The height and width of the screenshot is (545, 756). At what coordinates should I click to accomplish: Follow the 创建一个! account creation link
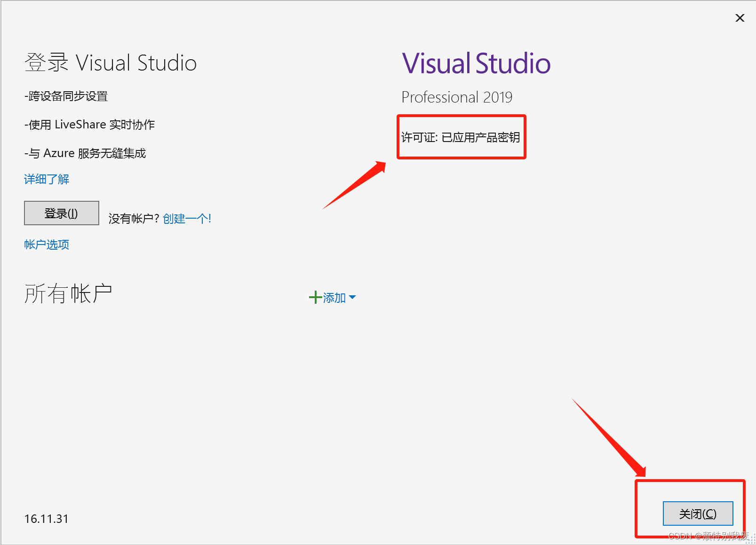point(187,219)
